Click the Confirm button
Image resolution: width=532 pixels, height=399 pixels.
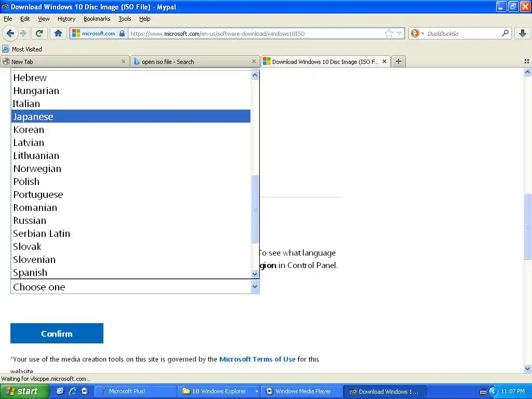point(57,333)
